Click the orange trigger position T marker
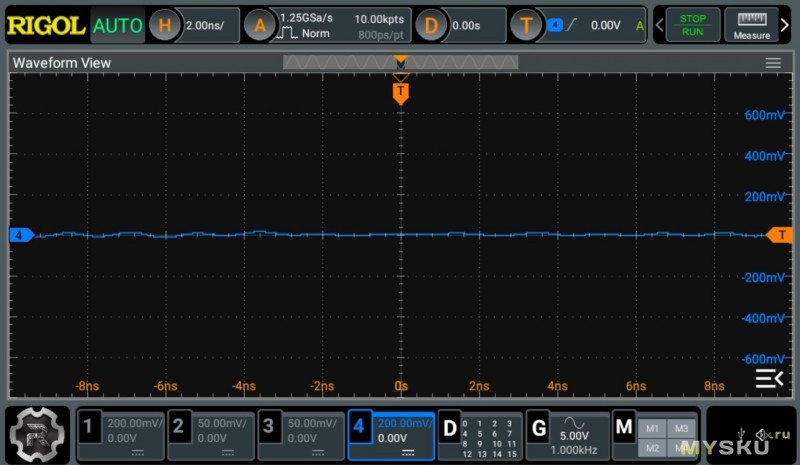This screenshot has height=465, width=800. (x=401, y=93)
